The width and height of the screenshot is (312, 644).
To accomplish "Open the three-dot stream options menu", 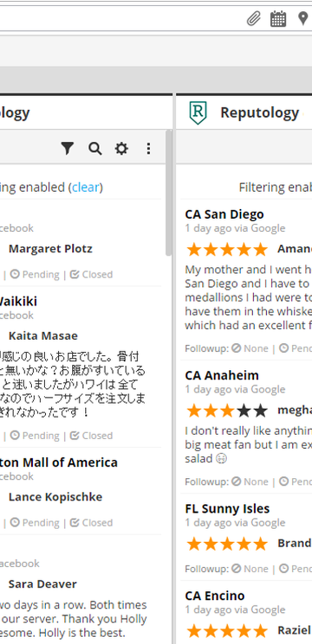I will (x=149, y=149).
